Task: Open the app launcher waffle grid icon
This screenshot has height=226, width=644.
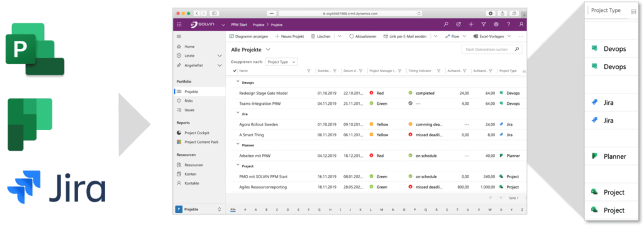Action: (179, 24)
